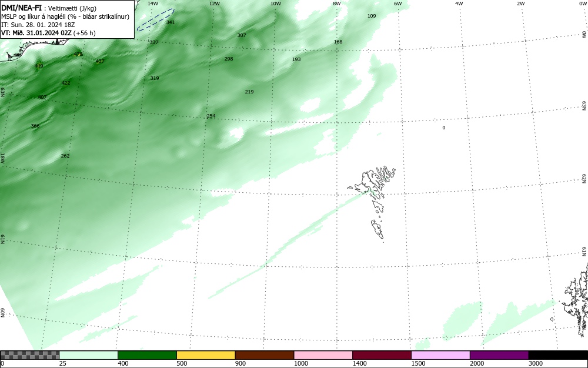588x368 pixels.
Task: Select the value 219 on the map
Action: (249, 92)
